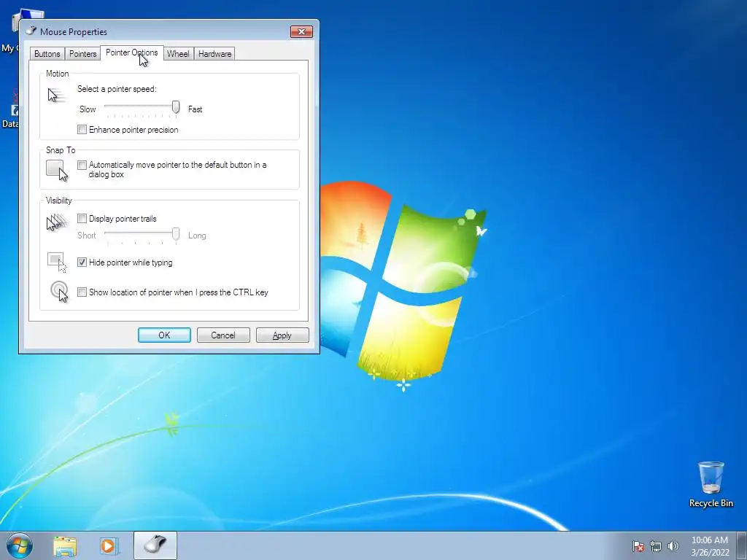This screenshot has height=560, width=747.
Task: Click the pointer speed slider thumb
Action: point(176,108)
